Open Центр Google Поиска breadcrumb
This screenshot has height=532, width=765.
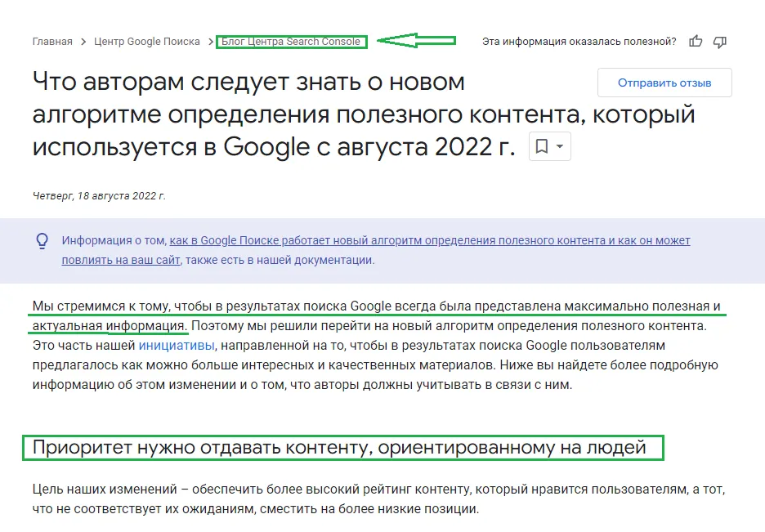click(147, 42)
